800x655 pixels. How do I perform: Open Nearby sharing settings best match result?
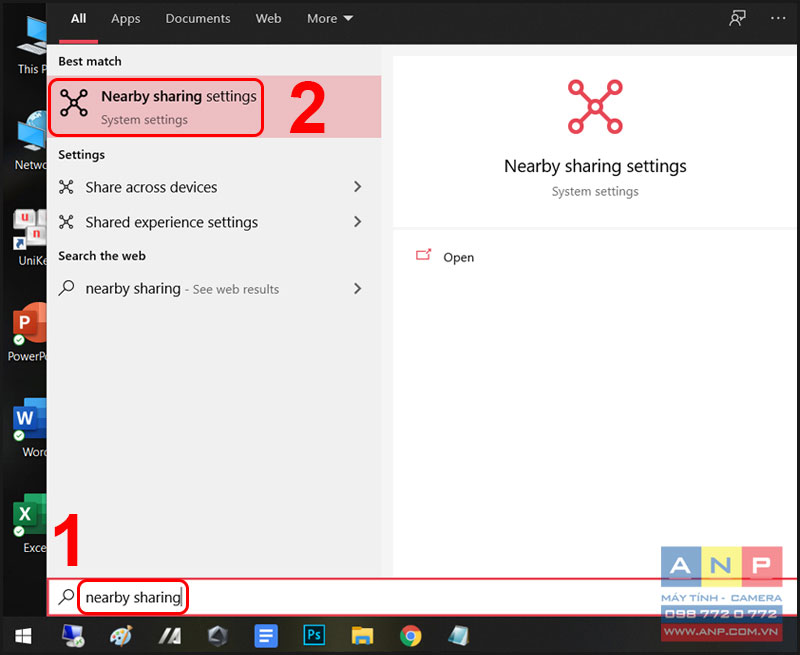click(x=214, y=107)
